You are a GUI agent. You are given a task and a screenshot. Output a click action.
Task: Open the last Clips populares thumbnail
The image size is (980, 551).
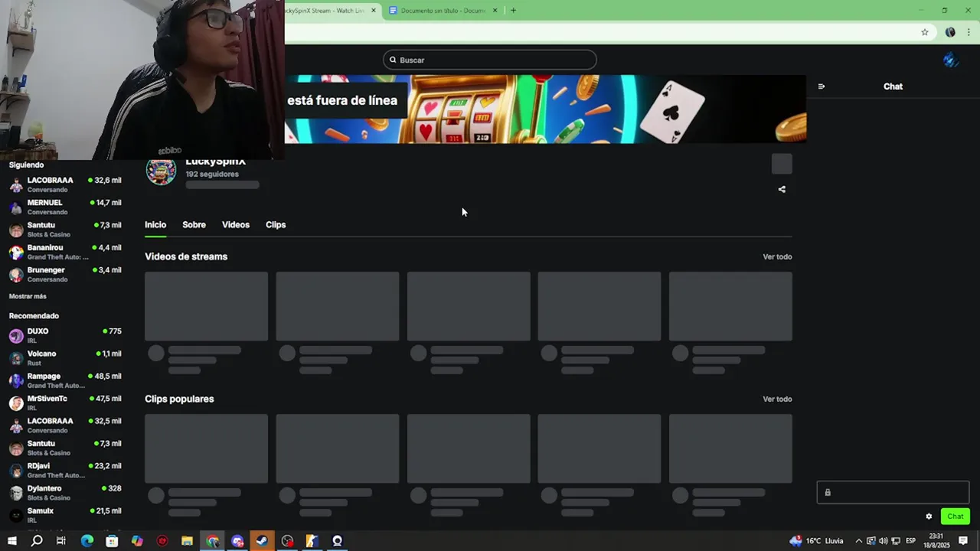coord(730,448)
